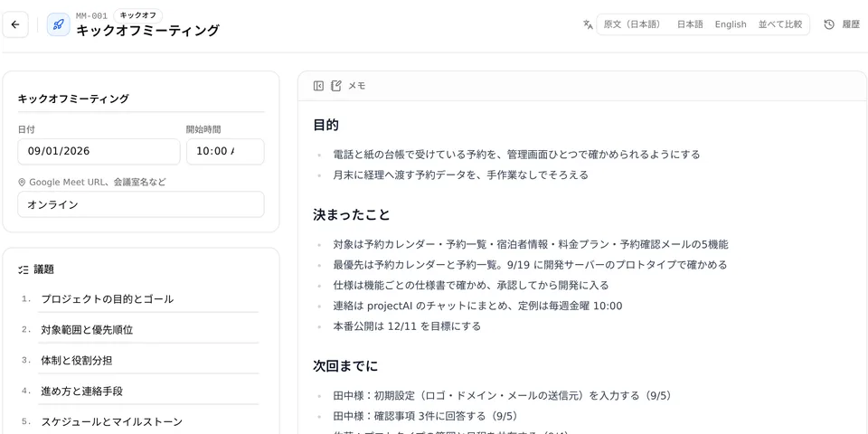The image size is (868, 434).
Task: Click the キックオフ tag badge
Action: click(137, 15)
